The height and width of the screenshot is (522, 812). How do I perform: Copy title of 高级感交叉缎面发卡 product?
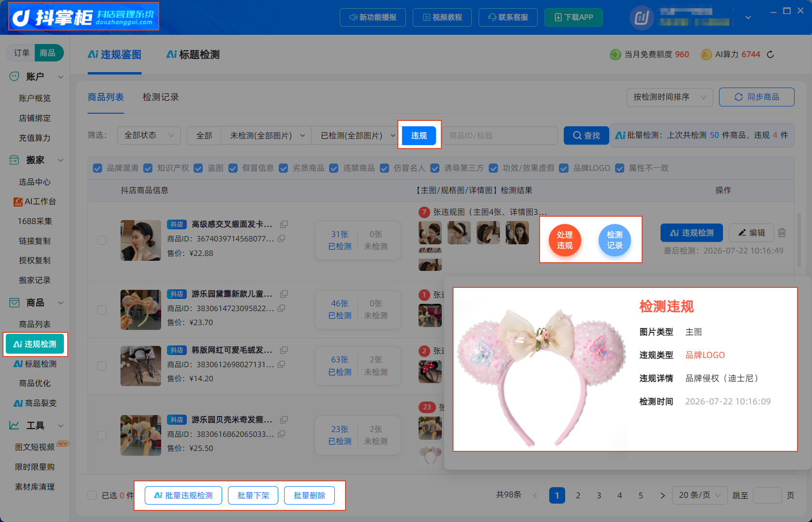click(x=284, y=224)
